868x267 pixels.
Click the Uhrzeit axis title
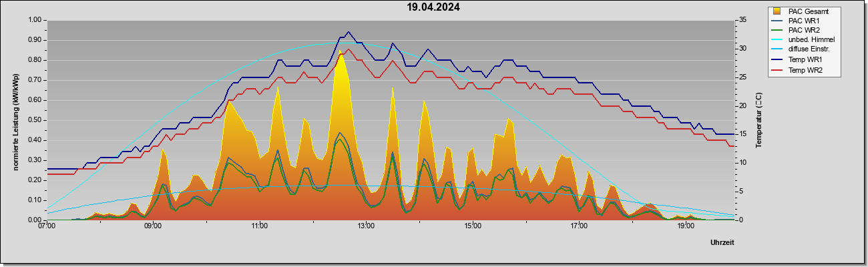click(722, 243)
